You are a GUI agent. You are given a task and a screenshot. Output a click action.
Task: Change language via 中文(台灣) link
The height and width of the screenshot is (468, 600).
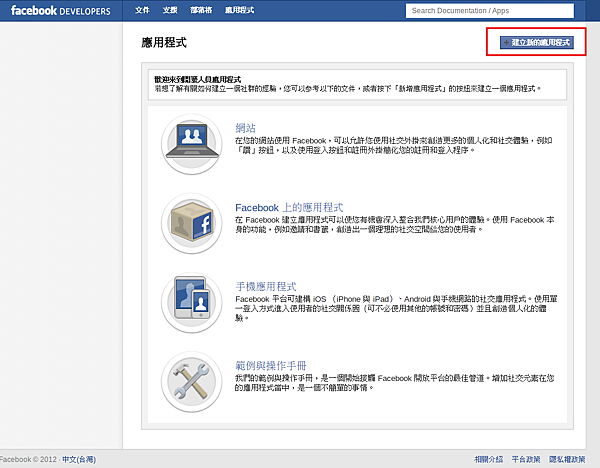(79, 459)
